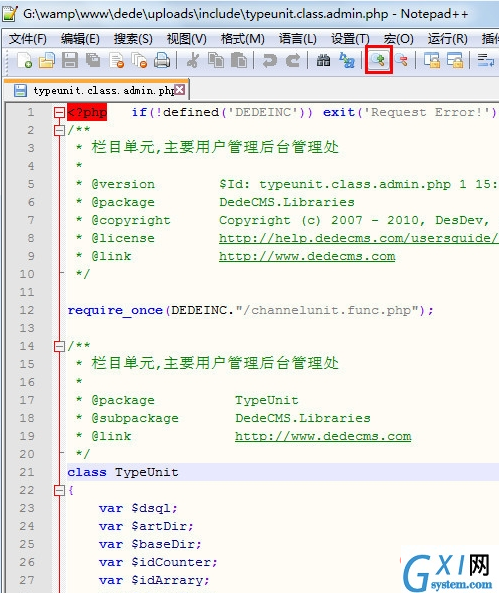Viewport: 499px width, 593px height.
Task: Click line number 12 in the margin
Action: (27, 310)
